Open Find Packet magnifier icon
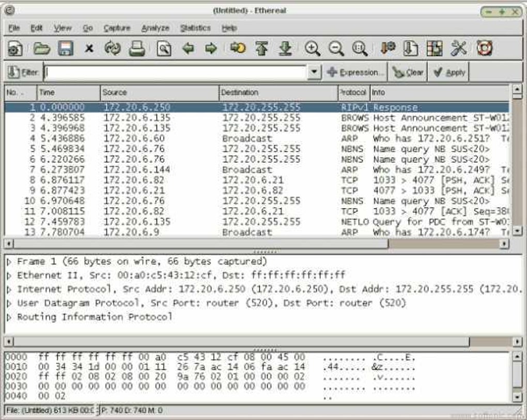The image size is (527, 420). point(164,49)
